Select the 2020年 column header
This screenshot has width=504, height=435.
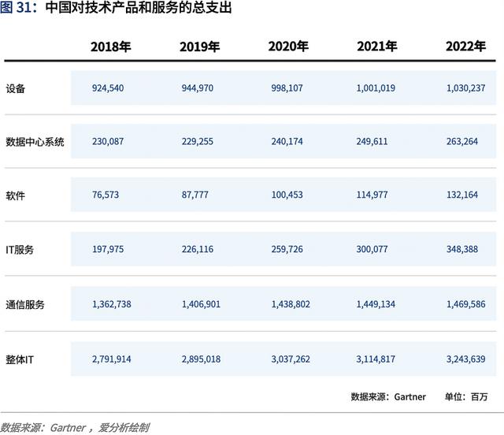(288, 46)
